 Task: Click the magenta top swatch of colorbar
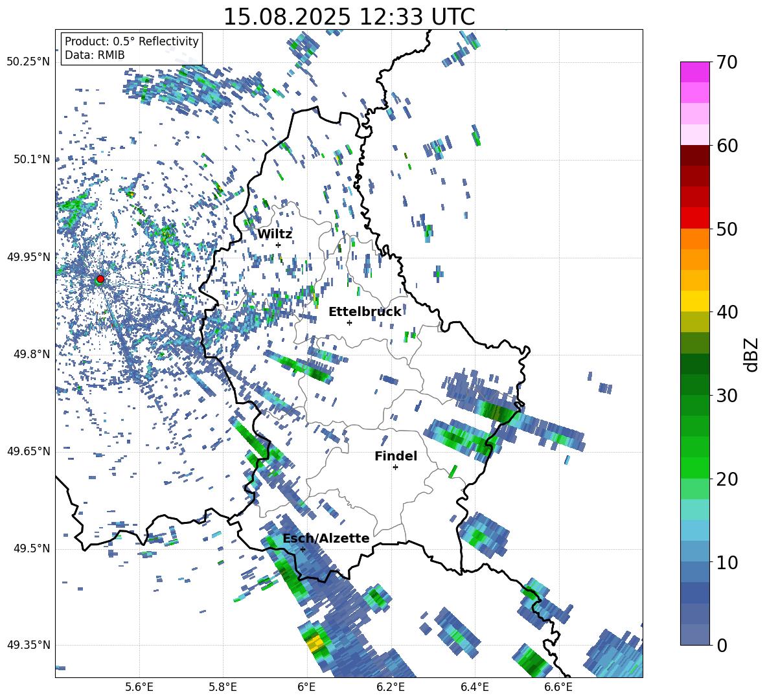[x=694, y=72]
